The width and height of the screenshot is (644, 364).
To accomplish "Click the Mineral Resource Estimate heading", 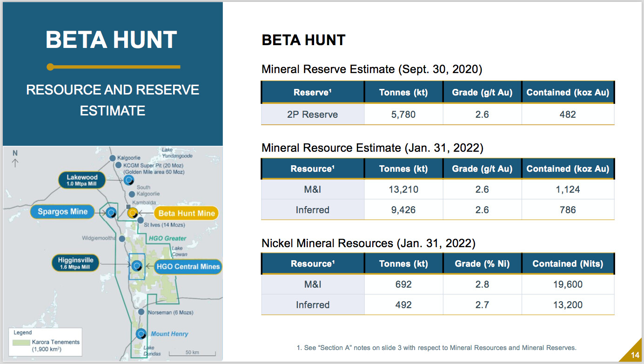I will (372, 148).
